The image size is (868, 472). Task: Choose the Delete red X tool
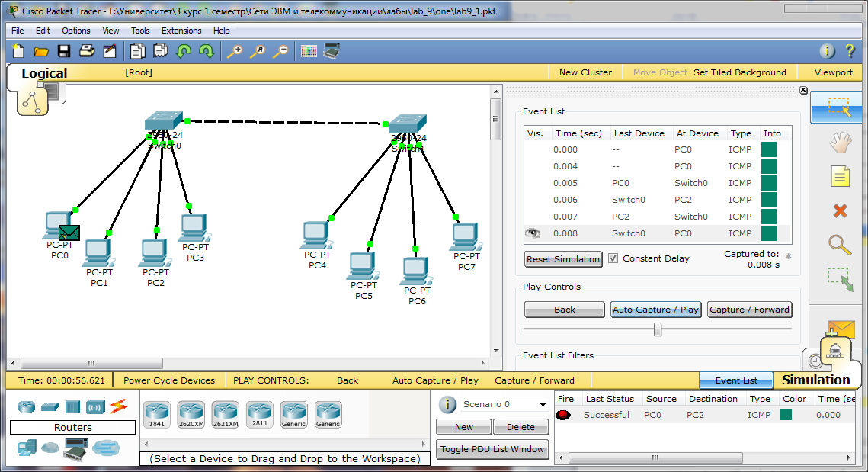pos(840,210)
